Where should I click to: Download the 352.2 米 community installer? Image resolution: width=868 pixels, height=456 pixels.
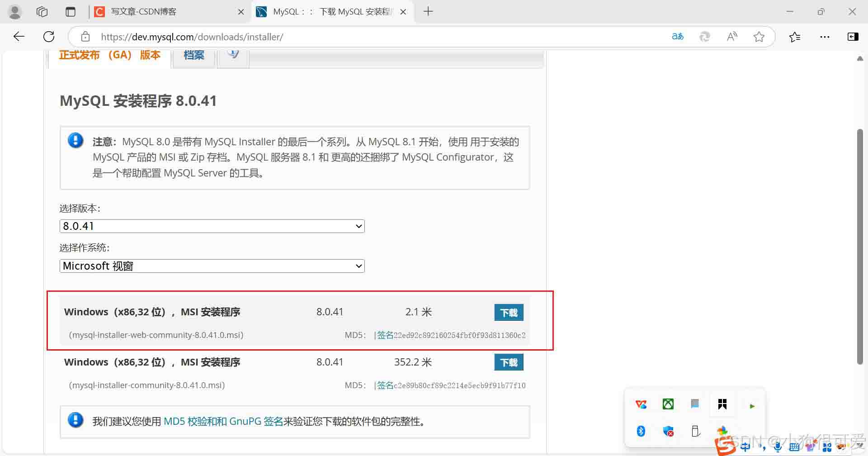(x=509, y=362)
